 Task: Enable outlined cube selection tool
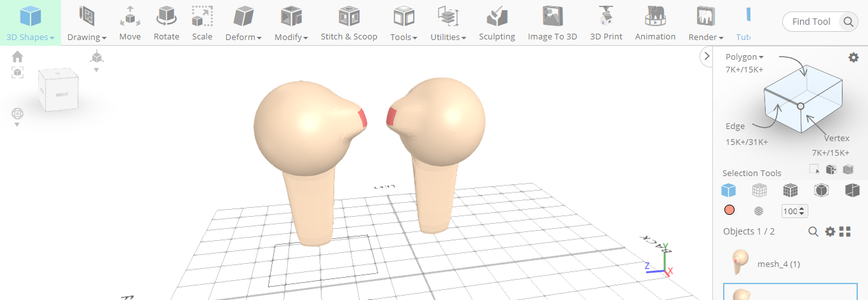(821, 190)
